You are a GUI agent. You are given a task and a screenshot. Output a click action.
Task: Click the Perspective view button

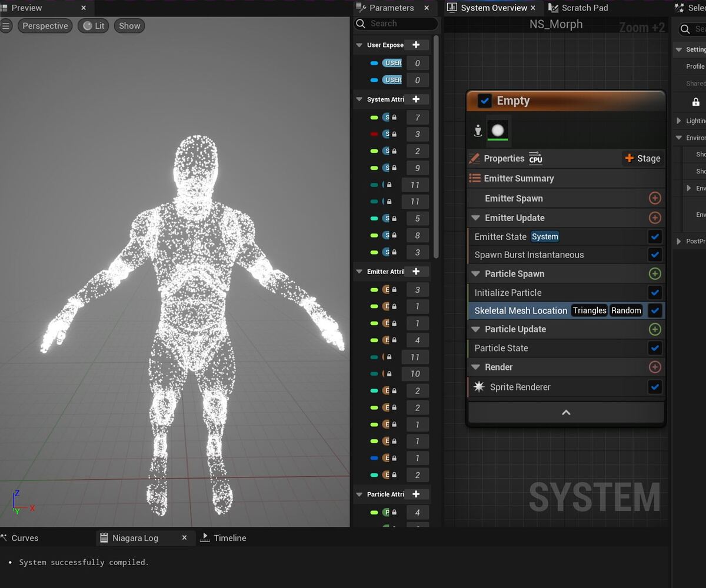click(45, 26)
